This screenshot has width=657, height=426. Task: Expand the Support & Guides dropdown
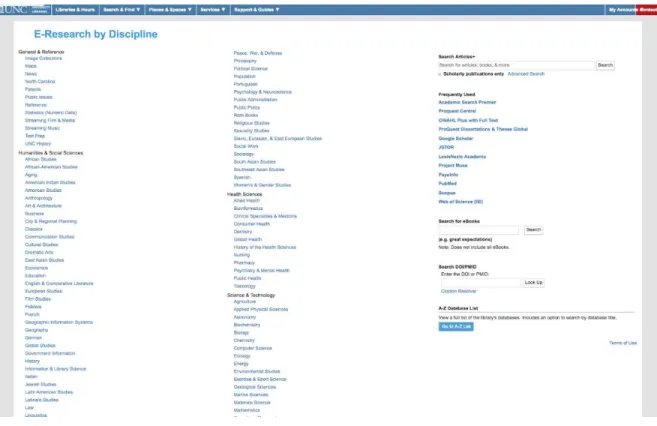pyautogui.click(x=256, y=10)
